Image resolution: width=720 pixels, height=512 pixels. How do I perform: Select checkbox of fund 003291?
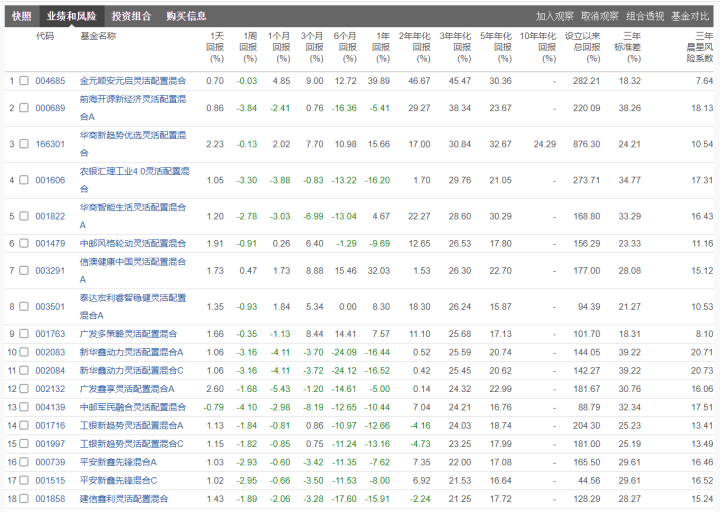pyautogui.click(x=24, y=270)
